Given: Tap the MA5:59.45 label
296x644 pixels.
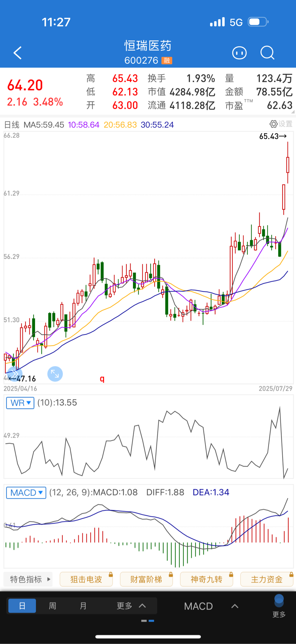Looking at the screenshot, I should point(44,125).
